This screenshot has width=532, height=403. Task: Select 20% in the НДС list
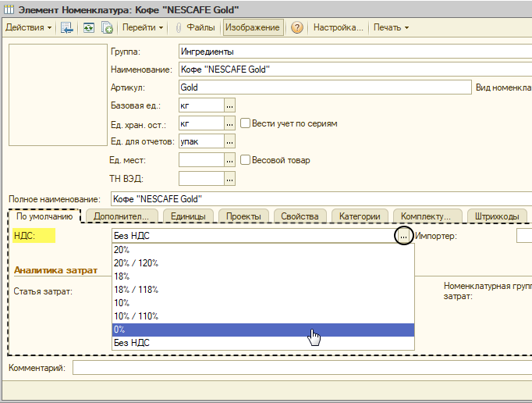[264, 250]
